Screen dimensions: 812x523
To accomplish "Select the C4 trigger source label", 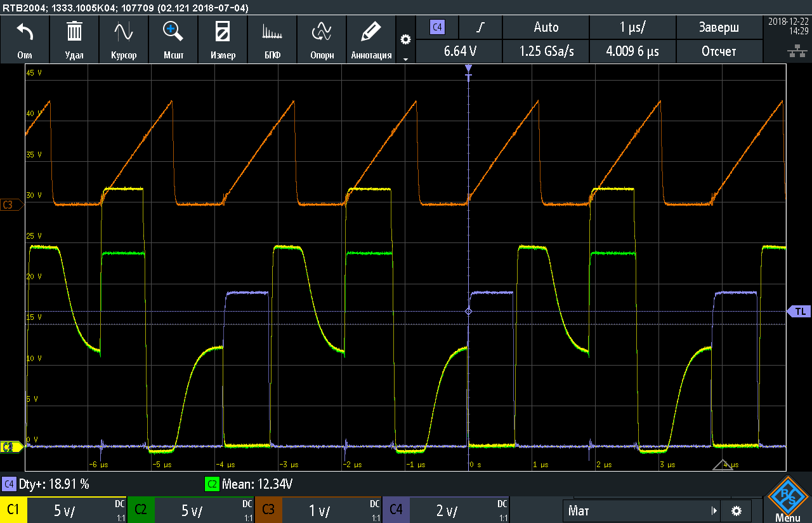I will pyautogui.click(x=436, y=27).
